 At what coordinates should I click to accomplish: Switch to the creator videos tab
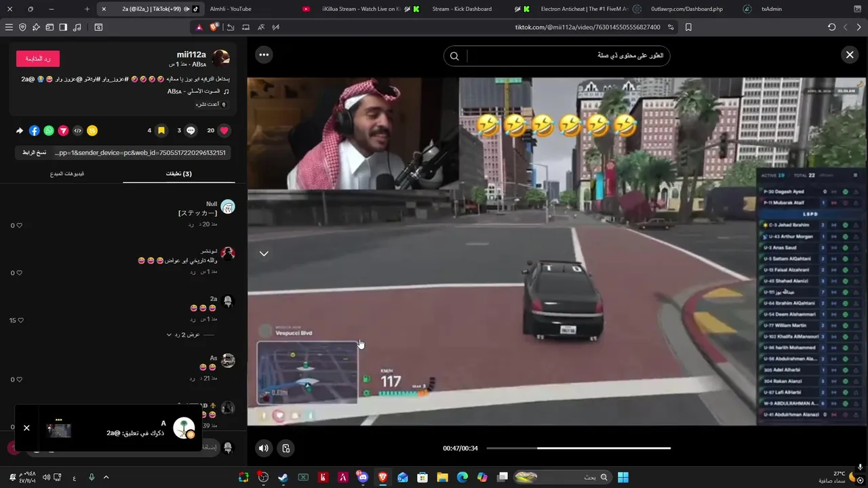pos(67,174)
